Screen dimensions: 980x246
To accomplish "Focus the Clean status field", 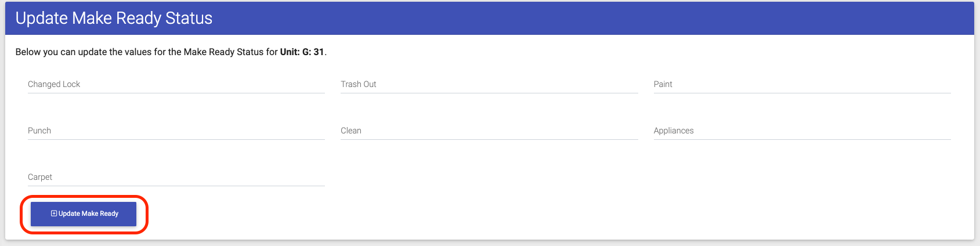I will 489,131.
